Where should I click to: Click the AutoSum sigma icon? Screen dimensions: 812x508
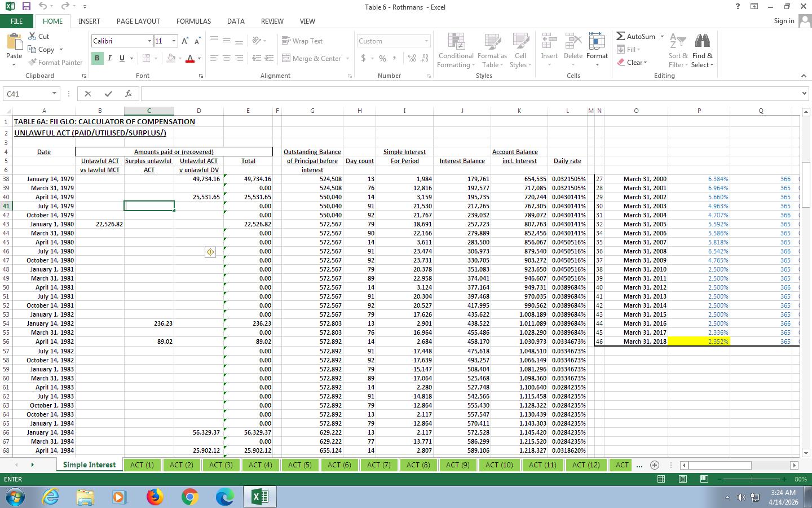pyautogui.click(x=621, y=36)
